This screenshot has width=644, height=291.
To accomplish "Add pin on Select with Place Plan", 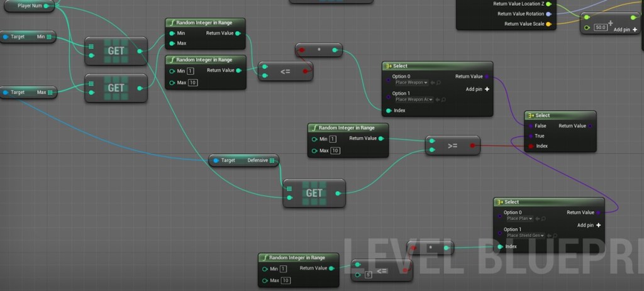I will 589,225.
